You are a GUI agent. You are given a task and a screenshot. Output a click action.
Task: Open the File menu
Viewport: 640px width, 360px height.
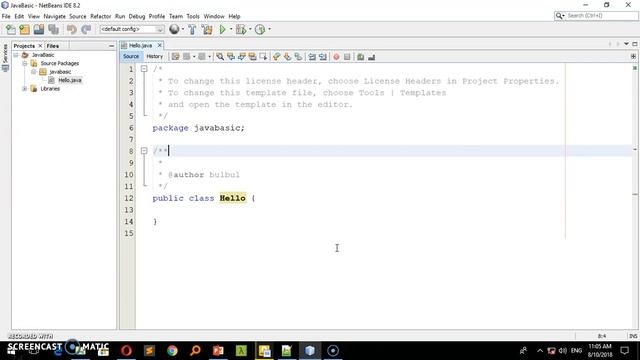tap(6, 16)
